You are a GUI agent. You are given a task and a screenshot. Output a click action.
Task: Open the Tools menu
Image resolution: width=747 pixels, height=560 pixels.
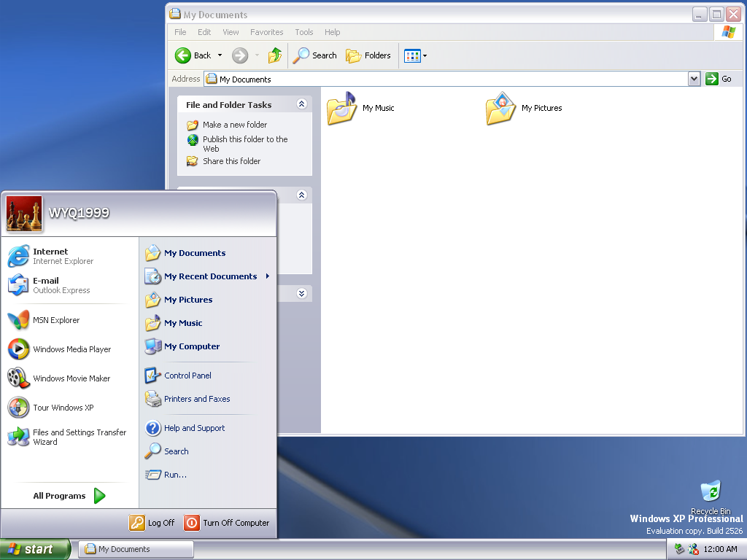coord(304,32)
